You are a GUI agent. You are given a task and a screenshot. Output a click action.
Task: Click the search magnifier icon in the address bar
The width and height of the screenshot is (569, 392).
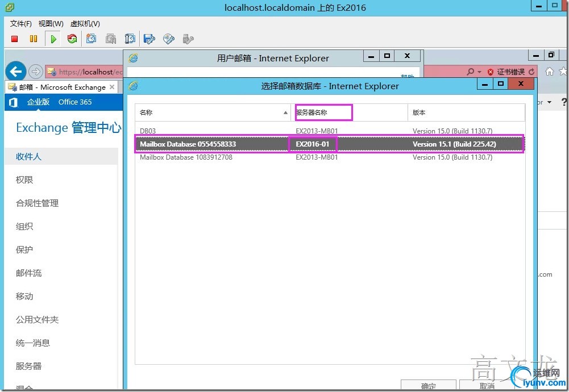pos(470,72)
